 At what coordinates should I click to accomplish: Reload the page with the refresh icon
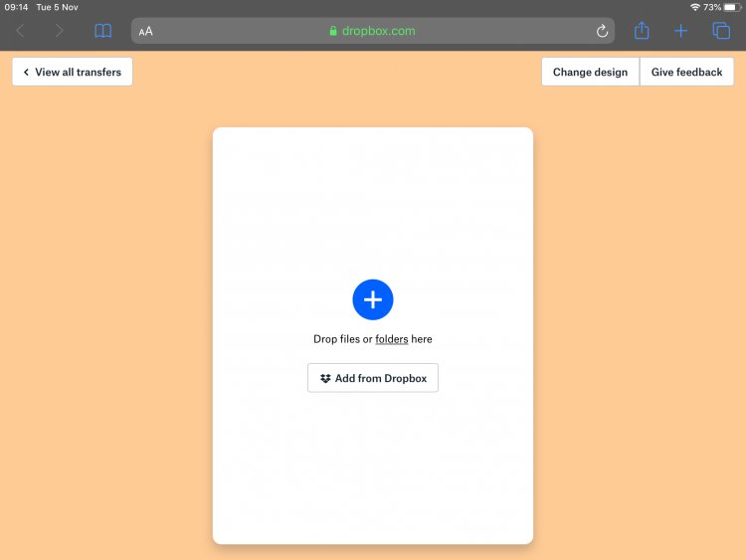coord(602,31)
